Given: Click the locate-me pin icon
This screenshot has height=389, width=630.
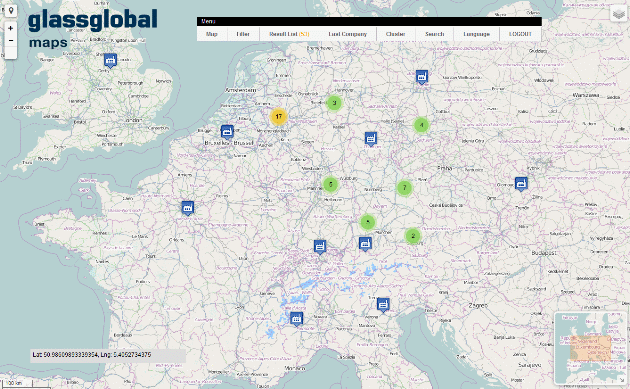Looking at the screenshot, I should [x=11, y=10].
